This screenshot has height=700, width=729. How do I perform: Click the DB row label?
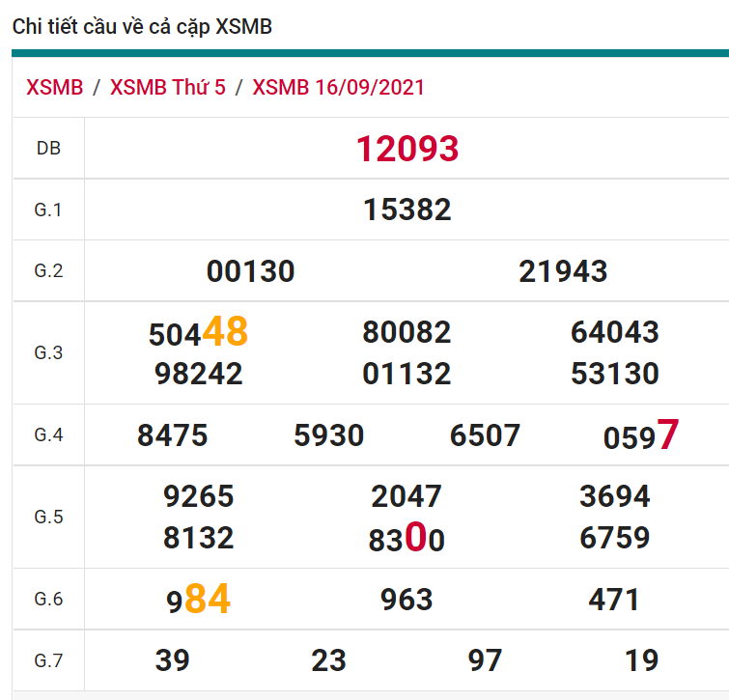[x=48, y=149]
